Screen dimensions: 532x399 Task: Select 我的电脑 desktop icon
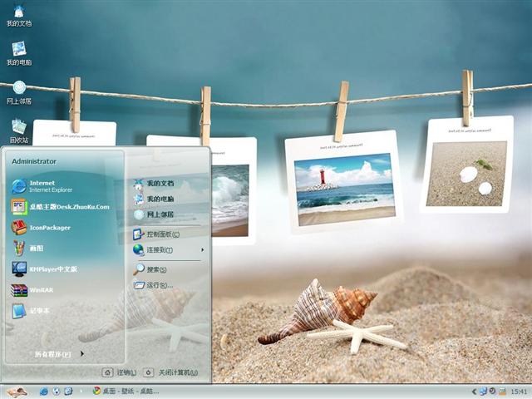(x=18, y=52)
